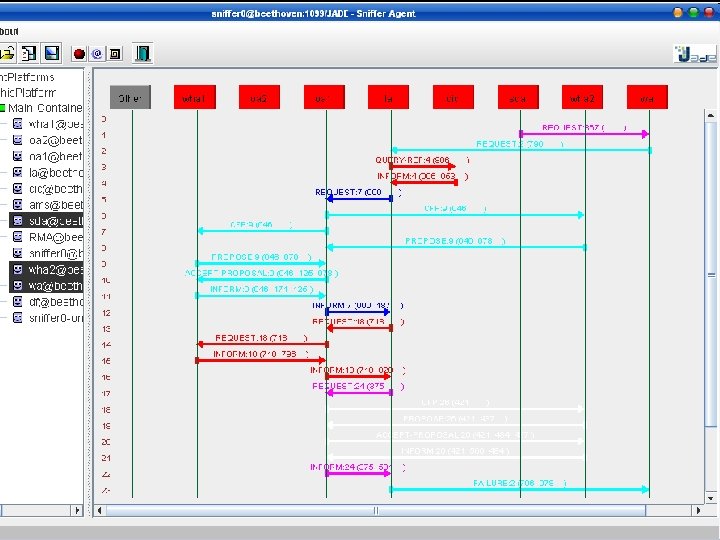Click the canvas vertical scrollbar thumb
Viewport: 720px width, 540px height.
[x=711, y=275]
